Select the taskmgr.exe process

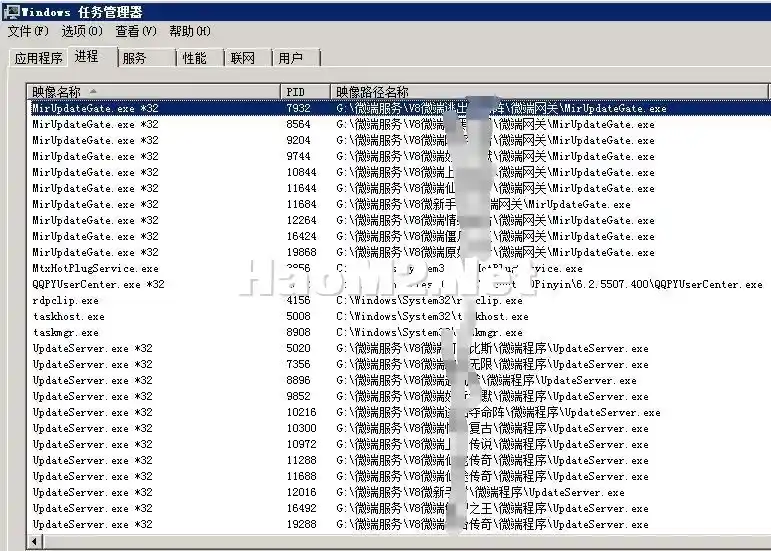pyautogui.click(x=399, y=332)
